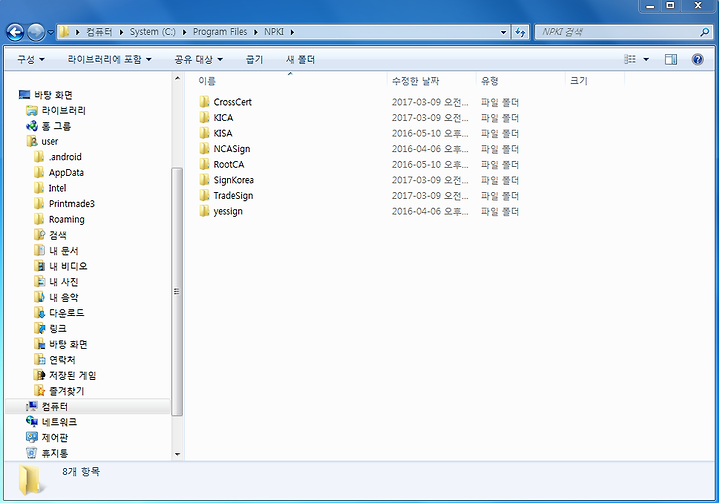
Task: Open 즐겨찾기 in the navigation tree
Action: pos(67,391)
